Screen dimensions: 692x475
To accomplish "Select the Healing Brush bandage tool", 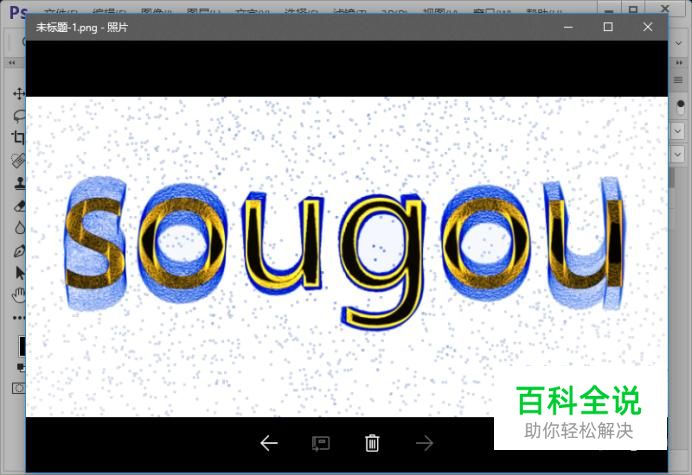I will 19,161.
